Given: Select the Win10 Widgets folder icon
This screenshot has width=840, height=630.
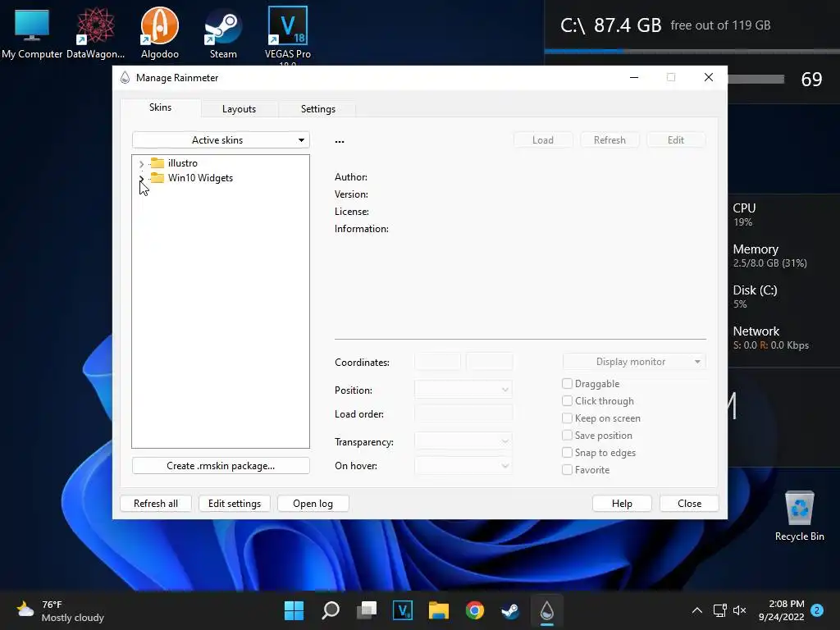Looking at the screenshot, I should coord(157,177).
